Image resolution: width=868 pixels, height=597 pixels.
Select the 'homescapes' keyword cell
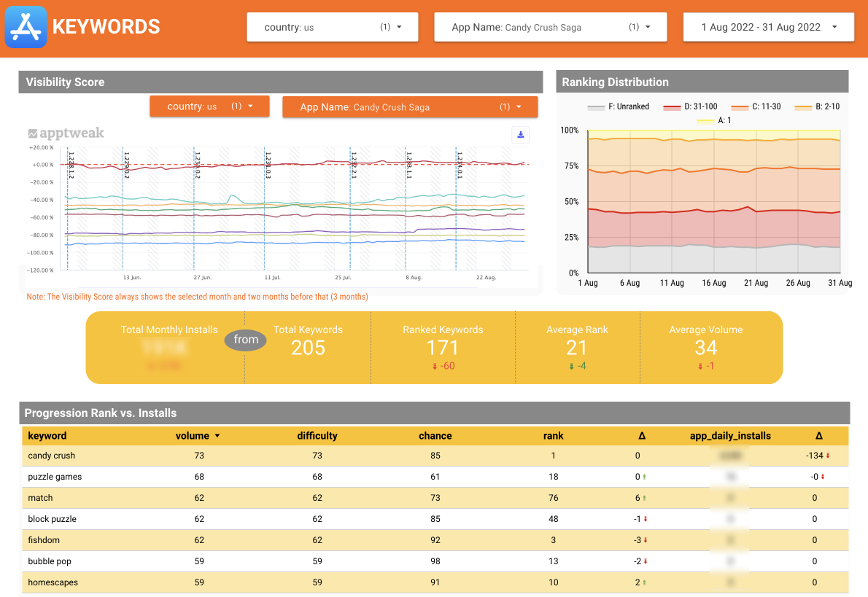53,582
